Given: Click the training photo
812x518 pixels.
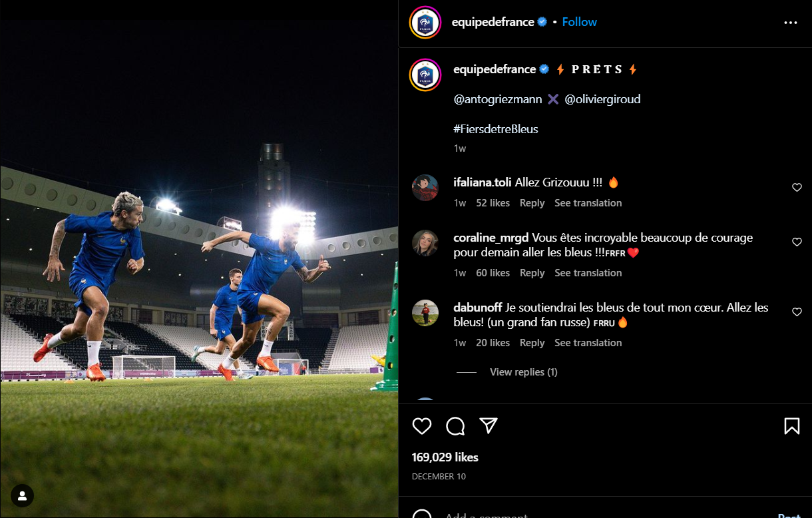Looking at the screenshot, I should coord(199,266).
